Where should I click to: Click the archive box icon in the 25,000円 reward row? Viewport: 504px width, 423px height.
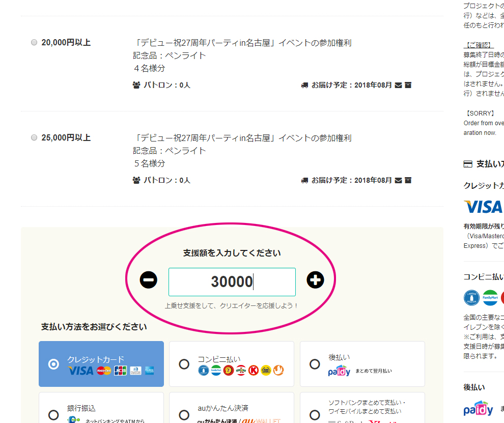pyautogui.click(x=408, y=180)
